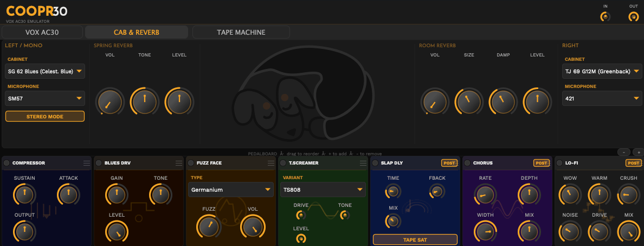Click the Chorus MIX knob
This screenshot has height=246, width=644.
pyautogui.click(x=529, y=231)
